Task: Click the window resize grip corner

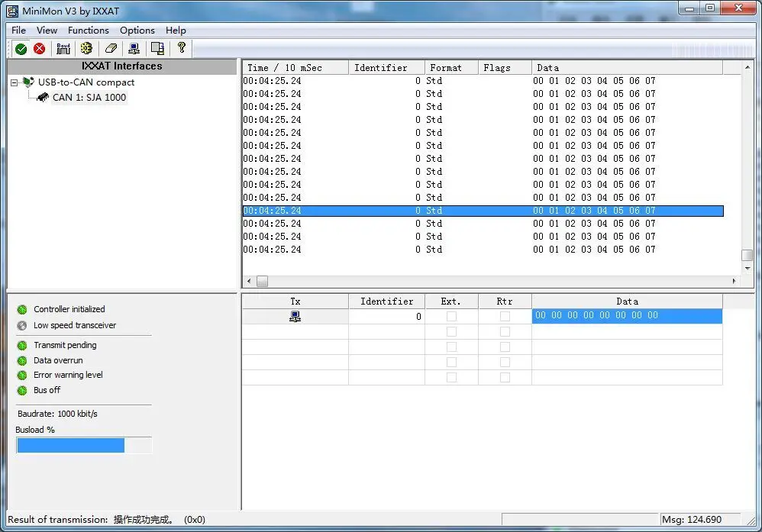Action: pos(751,521)
